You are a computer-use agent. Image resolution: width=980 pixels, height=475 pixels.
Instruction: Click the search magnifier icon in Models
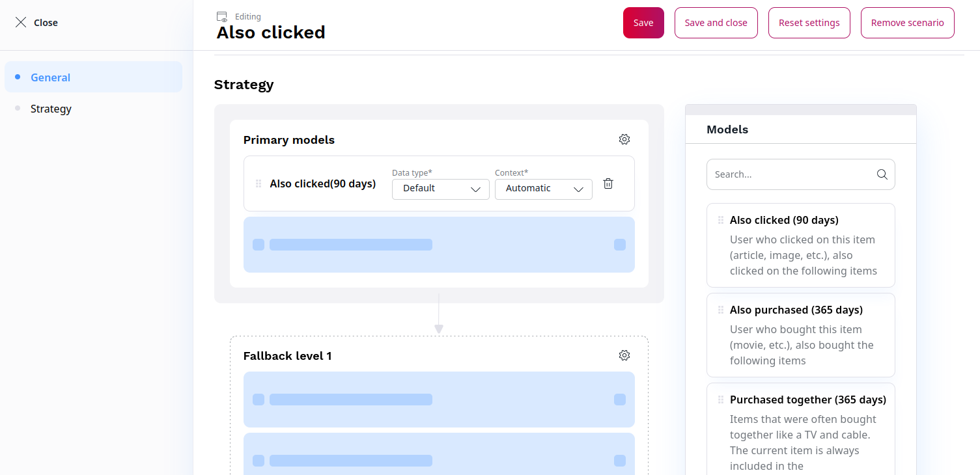(882, 174)
